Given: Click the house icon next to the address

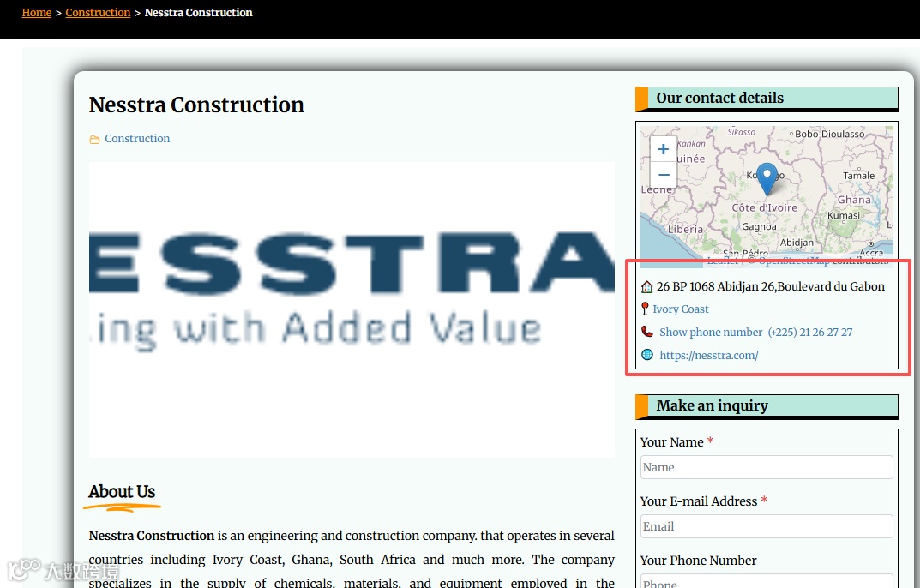Looking at the screenshot, I should click(x=646, y=287).
